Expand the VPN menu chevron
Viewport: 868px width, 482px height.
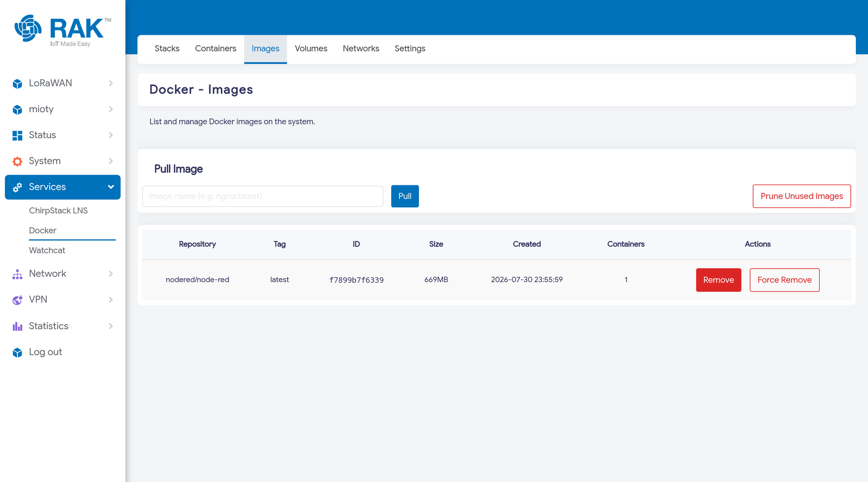[111, 299]
